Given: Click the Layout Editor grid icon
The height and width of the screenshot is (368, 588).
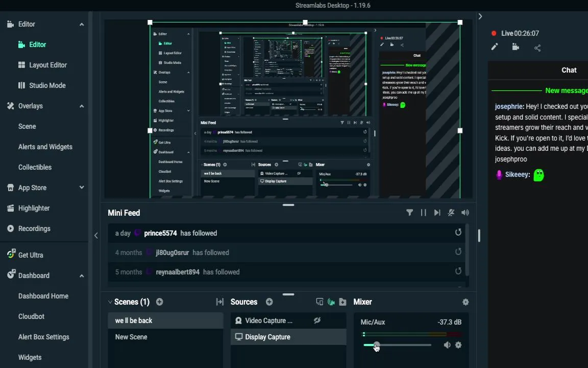Looking at the screenshot, I should pyautogui.click(x=22, y=64).
